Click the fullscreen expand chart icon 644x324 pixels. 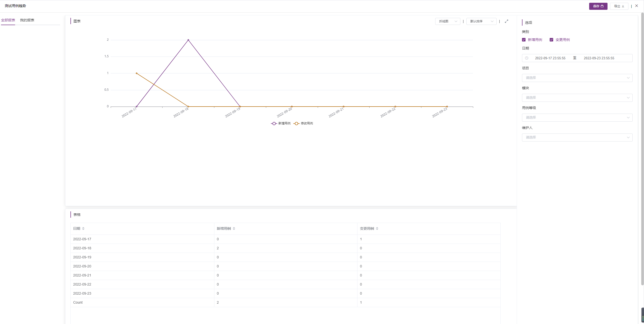click(x=506, y=21)
